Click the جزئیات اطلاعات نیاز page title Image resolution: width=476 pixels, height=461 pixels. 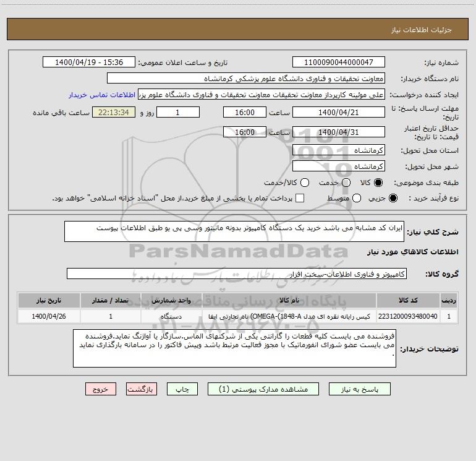(422, 30)
